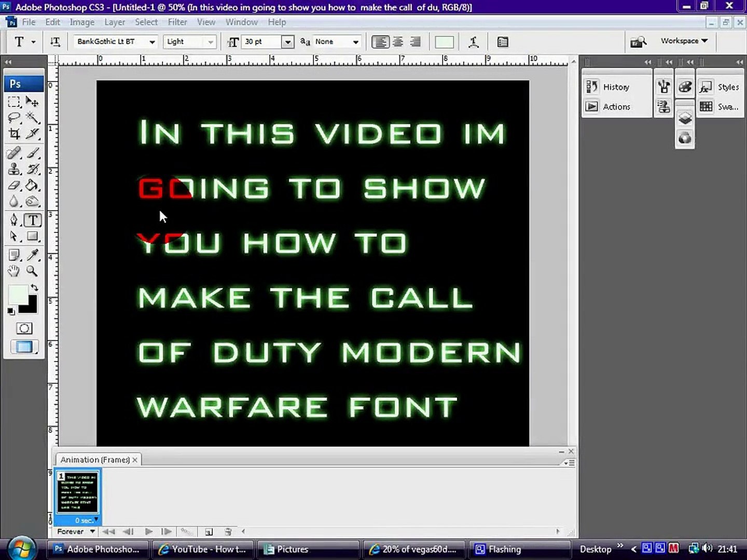Select the Rectangle shape tool

pos(32,236)
